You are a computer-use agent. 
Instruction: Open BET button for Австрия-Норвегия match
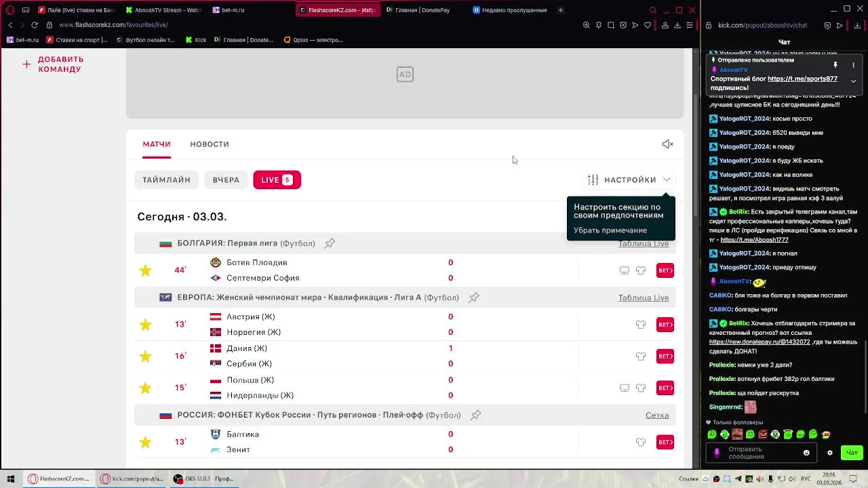pos(665,325)
